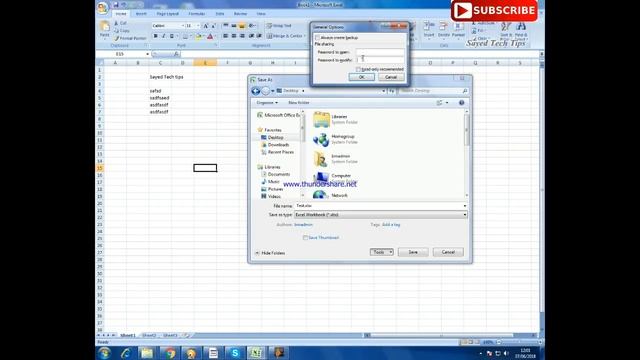Click the Back arrow in Save As dialog

(256, 91)
